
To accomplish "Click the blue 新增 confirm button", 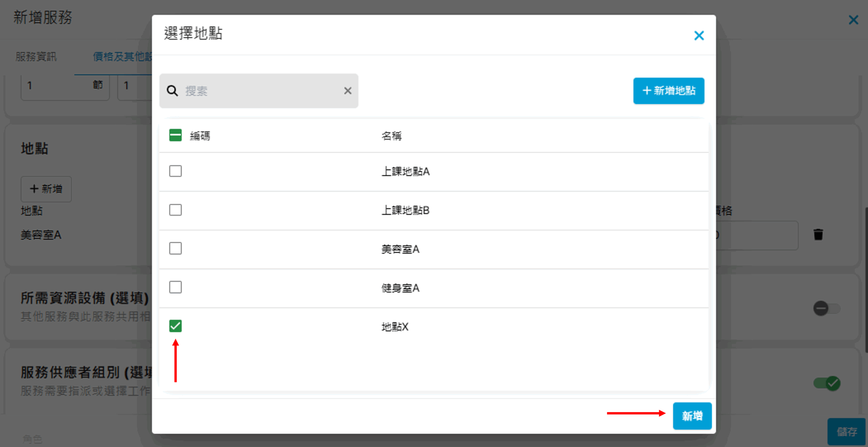I will coord(692,416).
